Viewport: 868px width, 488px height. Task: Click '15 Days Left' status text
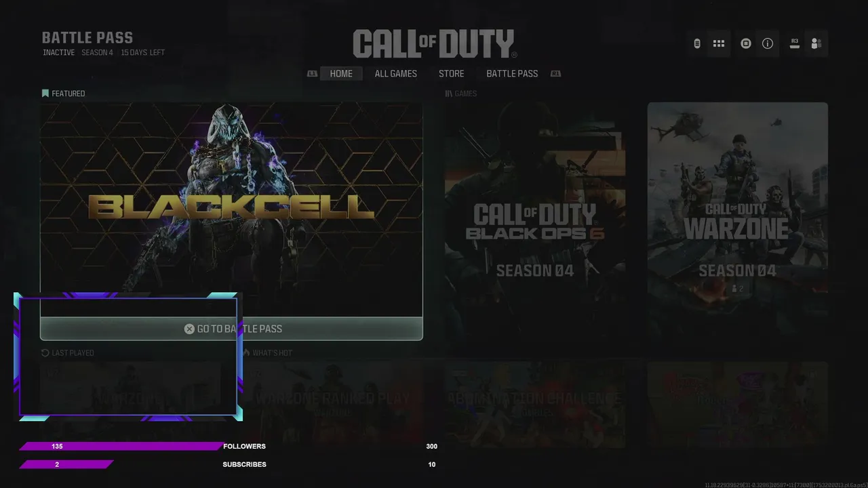tap(143, 52)
